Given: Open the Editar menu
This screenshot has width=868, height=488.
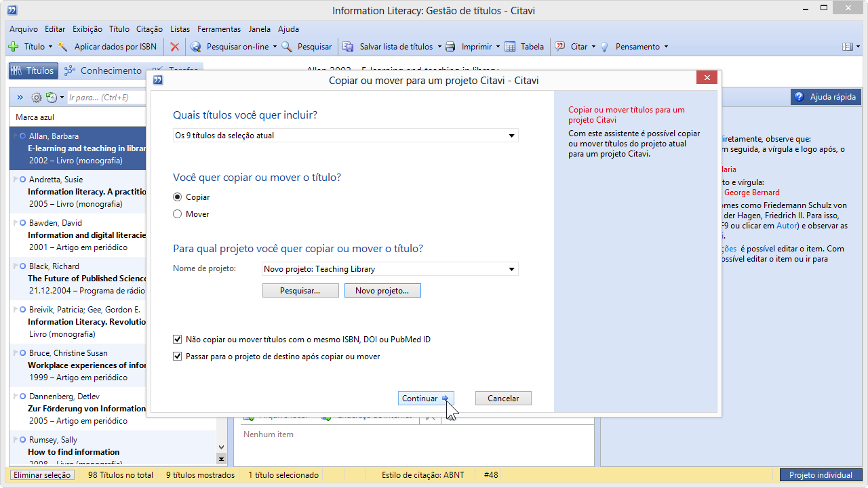Looking at the screenshot, I should click(55, 29).
